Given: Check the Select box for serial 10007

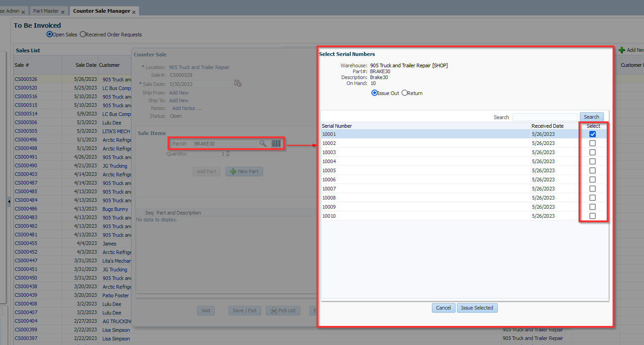Looking at the screenshot, I should [592, 189].
